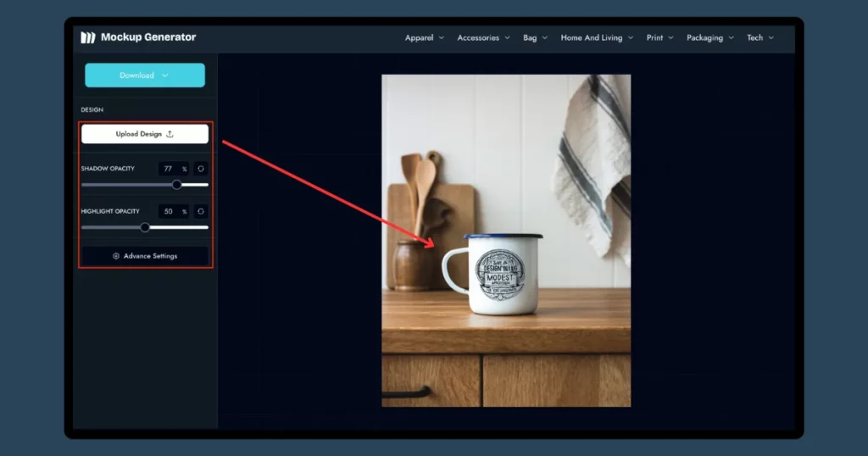Screen dimensions: 868x456
Task: Focus the highlight opacity percent field
Action: coord(170,211)
